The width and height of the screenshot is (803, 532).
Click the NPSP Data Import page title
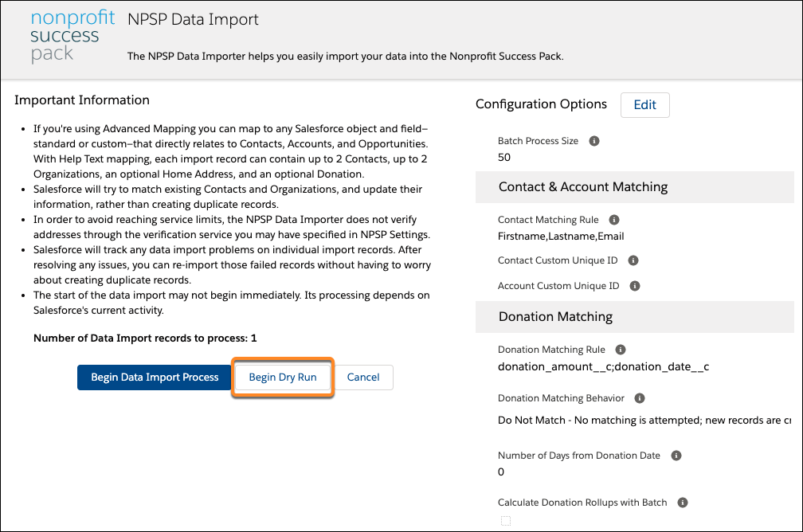click(x=193, y=19)
